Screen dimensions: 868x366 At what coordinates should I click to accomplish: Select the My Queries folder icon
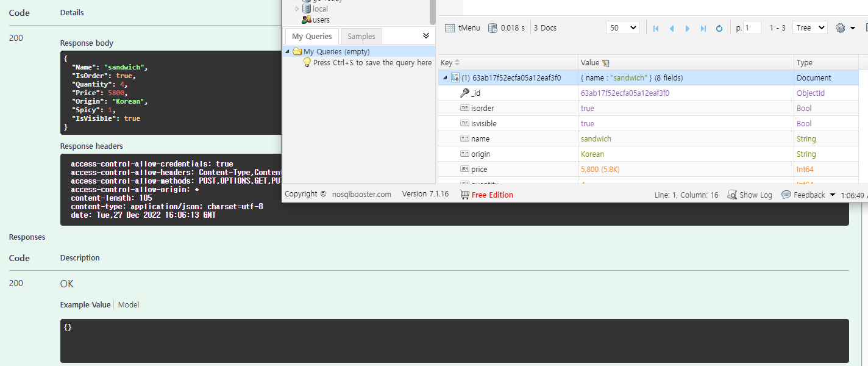(x=297, y=52)
